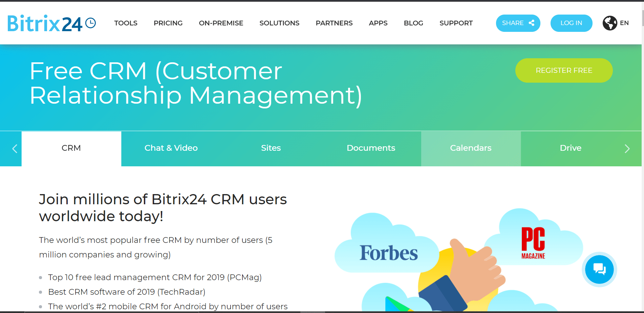Switch to the Calendars tab
This screenshot has width=644, height=313.
coord(471,148)
